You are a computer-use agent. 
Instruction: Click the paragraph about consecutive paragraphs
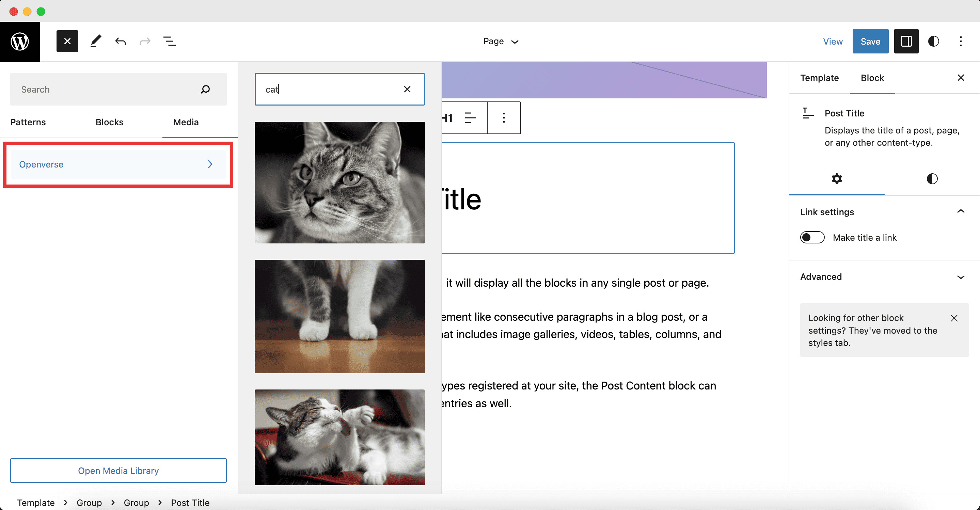[582, 325]
